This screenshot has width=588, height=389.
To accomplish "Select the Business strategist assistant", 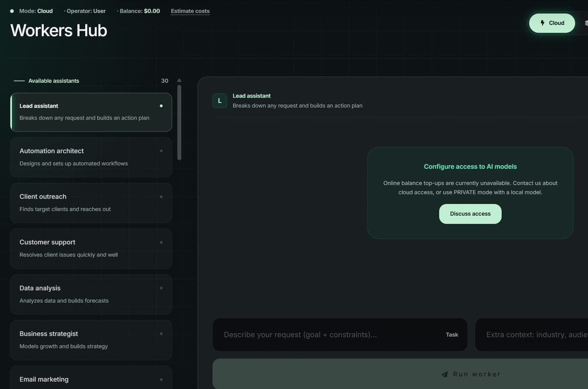I will pos(91,340).
